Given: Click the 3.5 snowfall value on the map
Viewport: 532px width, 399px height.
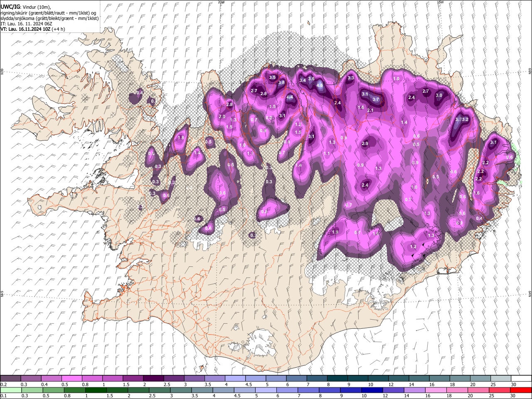Looking at the screenshot, I should point(273,77).
